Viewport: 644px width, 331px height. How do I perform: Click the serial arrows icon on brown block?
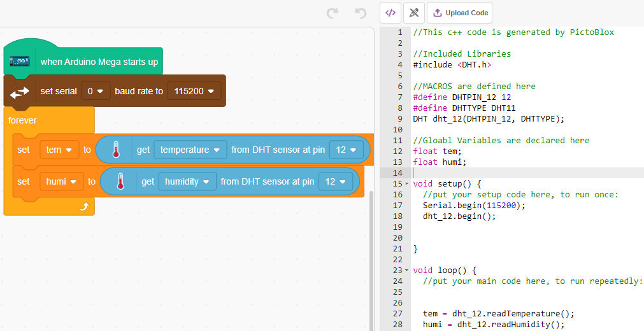pyautogui.click(x=20, y=92)
